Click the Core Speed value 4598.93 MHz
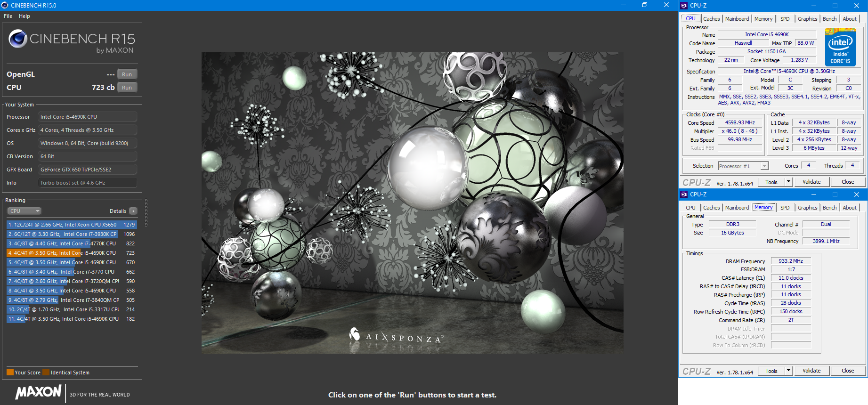The height and width of the screenshot is (405, 868). (x=740, y=122)
